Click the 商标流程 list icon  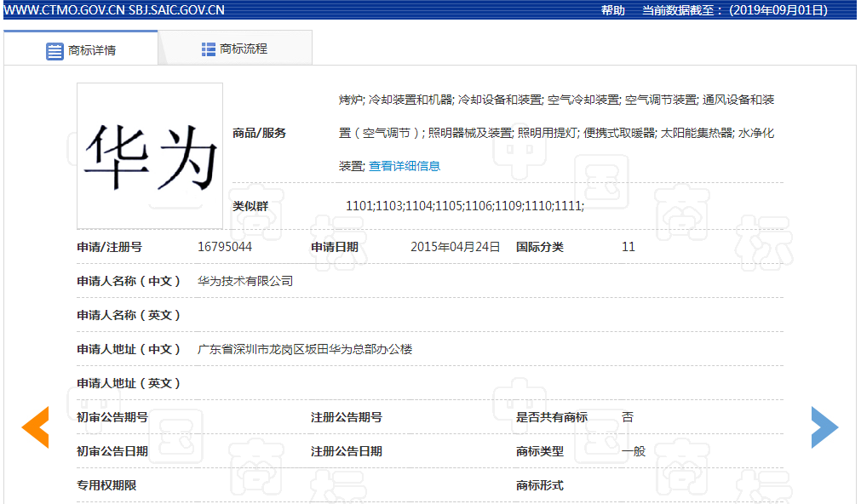(208, 49)
